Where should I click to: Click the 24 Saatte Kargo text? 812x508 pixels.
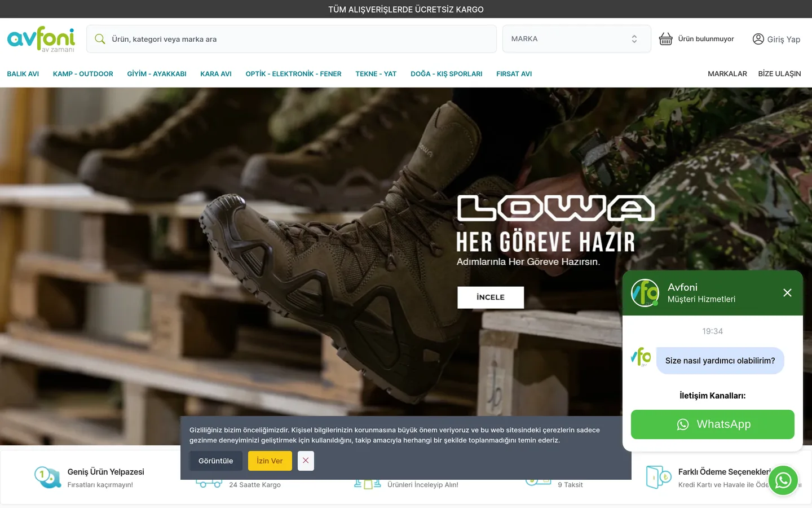(x=255, y=485)
